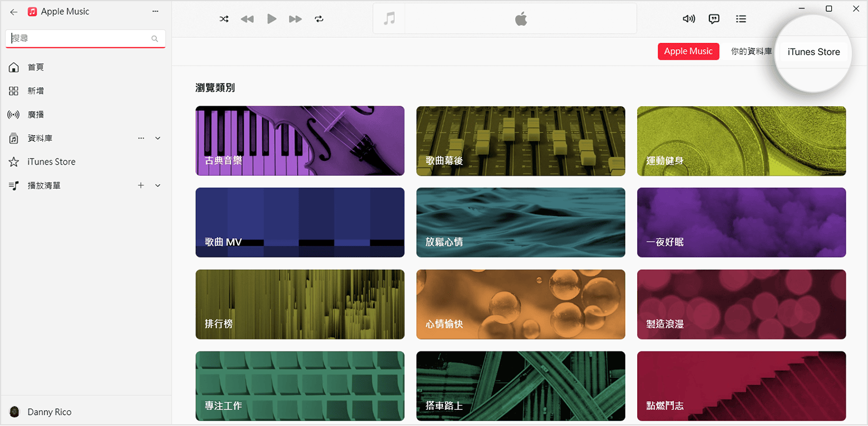Open the 歌曲幕後 category
Image resolution: width=868 pixels, height=426 pixels.
pyautogui.click(x=521, y=141)
